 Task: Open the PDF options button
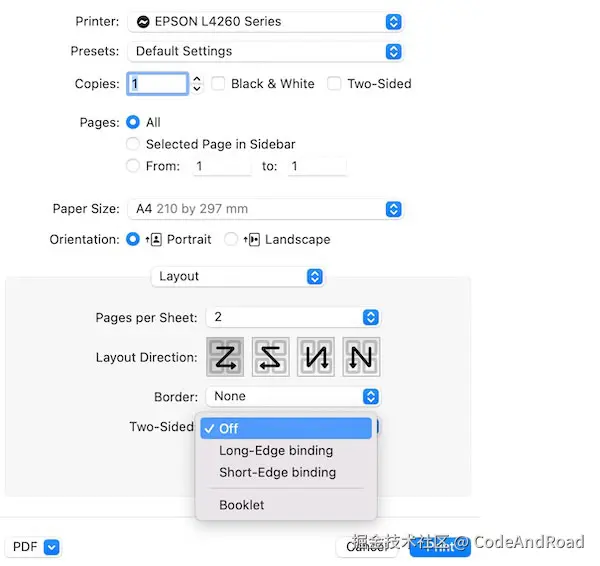coord(33,547)
